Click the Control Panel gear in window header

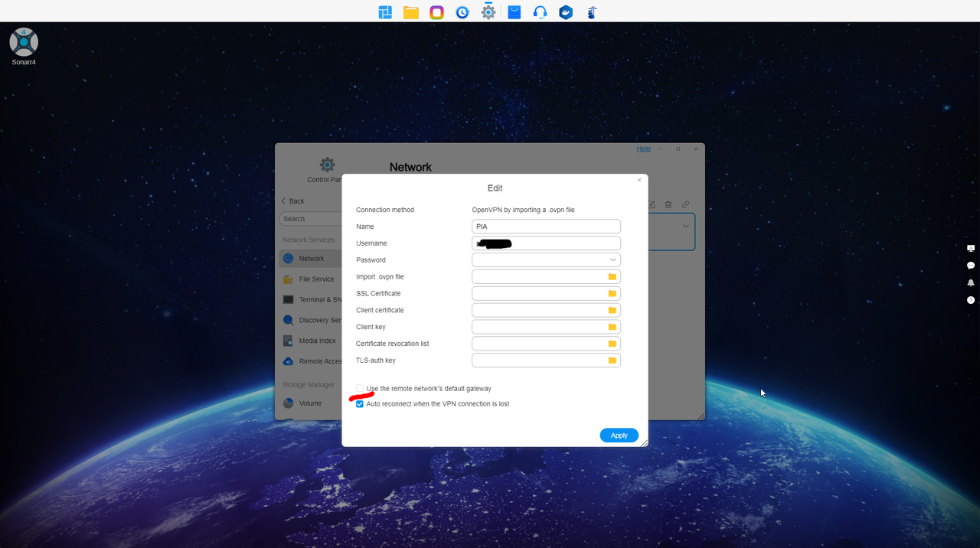click(x=327, y=165)
